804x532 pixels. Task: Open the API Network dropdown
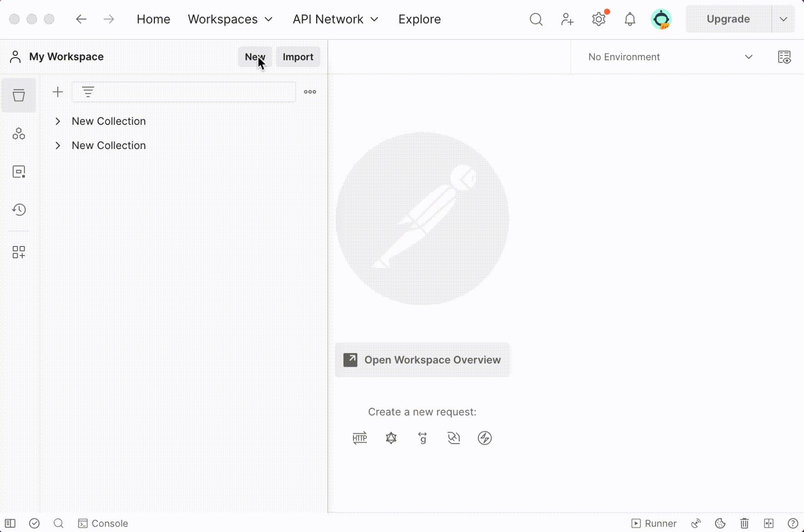click(x=336, y=19)
